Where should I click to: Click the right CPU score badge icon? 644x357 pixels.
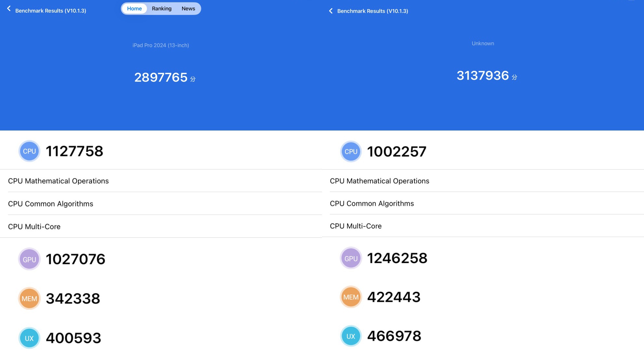click(351, 152)
